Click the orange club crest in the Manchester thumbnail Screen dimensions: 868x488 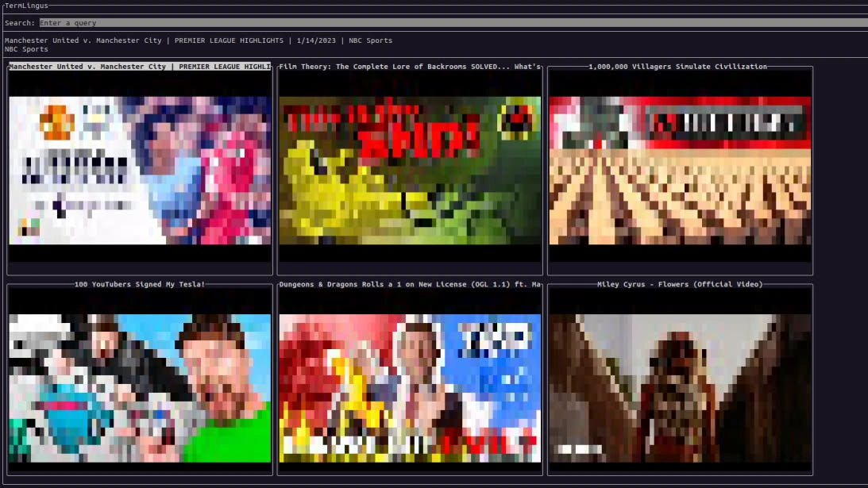[57, 121]
